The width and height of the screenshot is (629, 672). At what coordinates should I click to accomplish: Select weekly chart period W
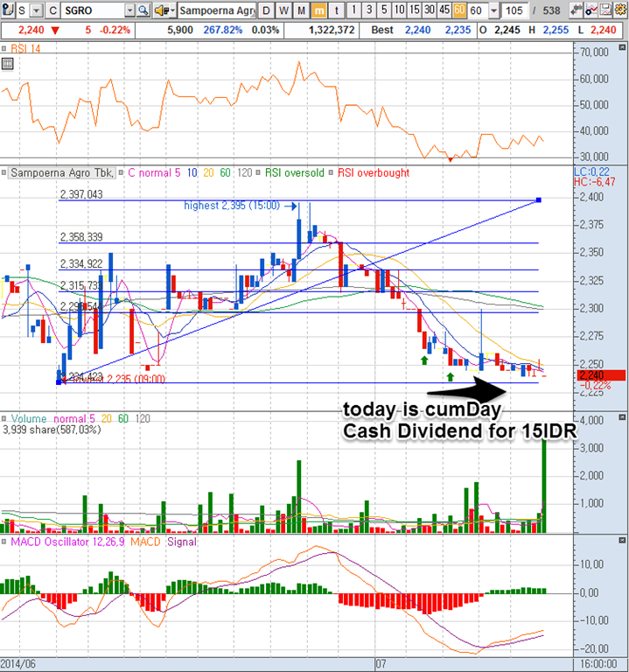coord(283,10)
